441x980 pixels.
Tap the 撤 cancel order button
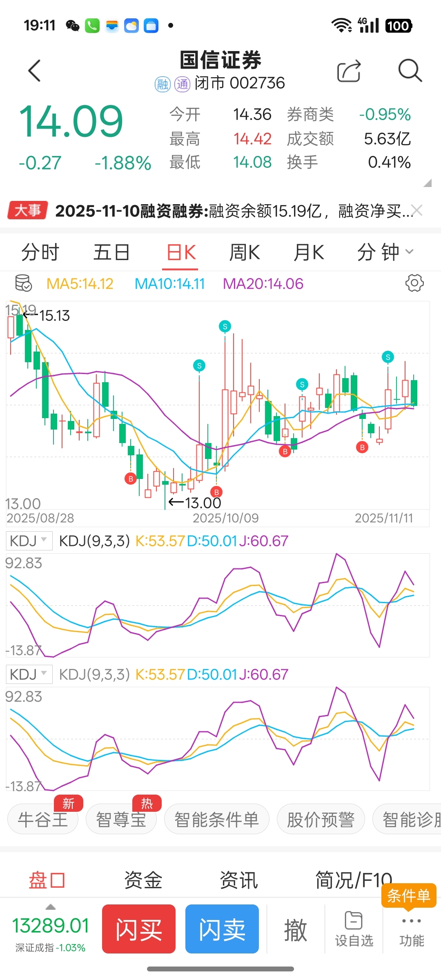[295, 930]
